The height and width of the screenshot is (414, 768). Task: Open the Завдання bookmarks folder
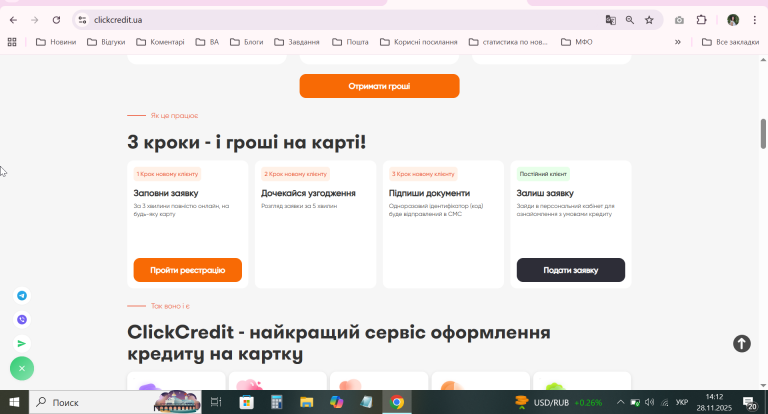click(297, 42)
